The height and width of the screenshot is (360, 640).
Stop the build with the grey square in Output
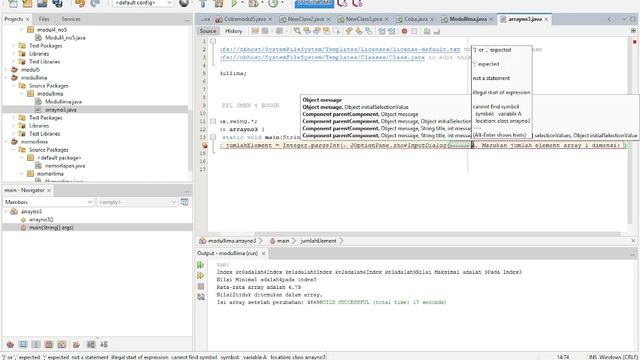[x=200, y=287]
